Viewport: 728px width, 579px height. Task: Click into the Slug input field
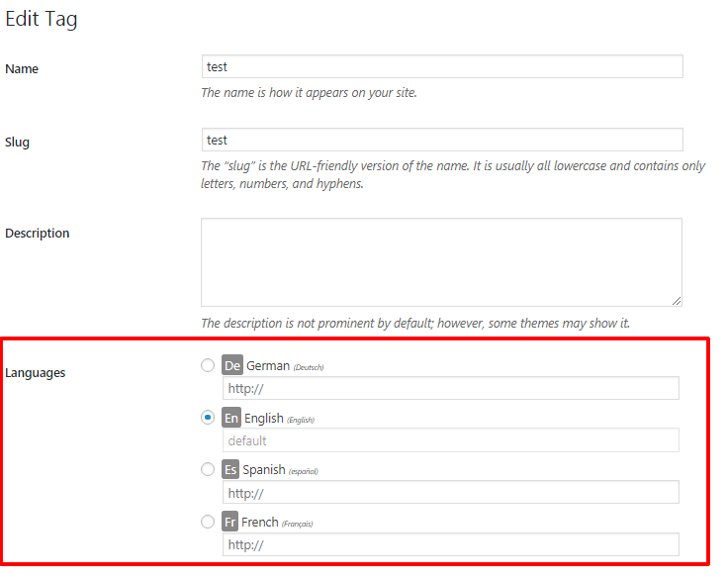441,140
